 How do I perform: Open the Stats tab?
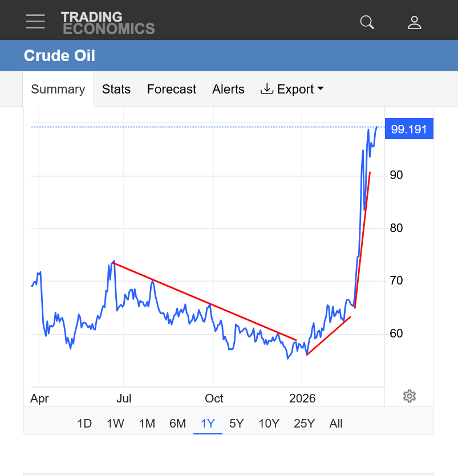click(x=116, y=89)
